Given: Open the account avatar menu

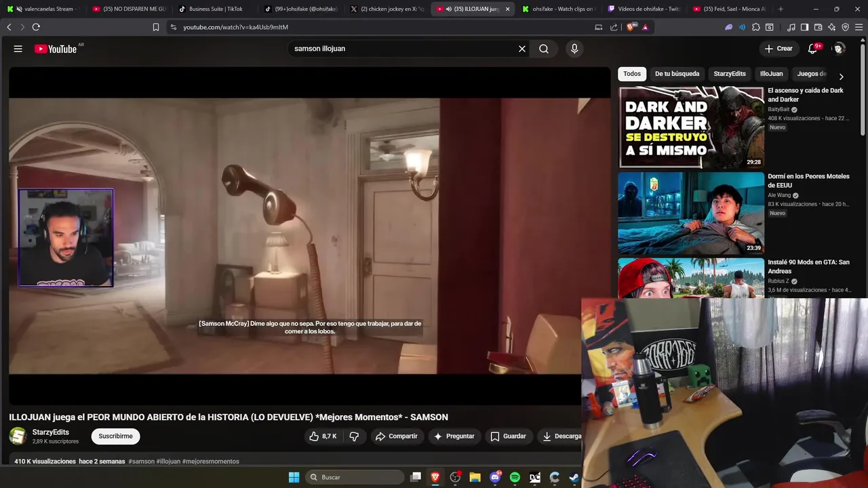Looking at the screenshot, I should [839, 49].
